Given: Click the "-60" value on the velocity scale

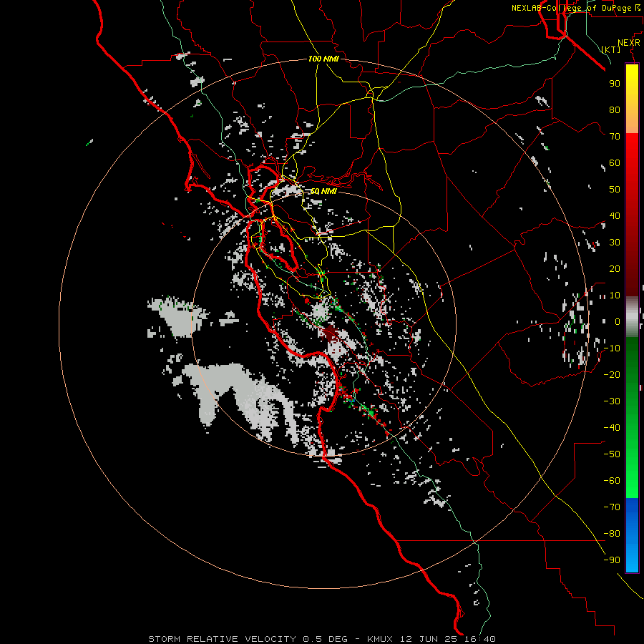Looking at the screenshot, I should tap(612, 481).
